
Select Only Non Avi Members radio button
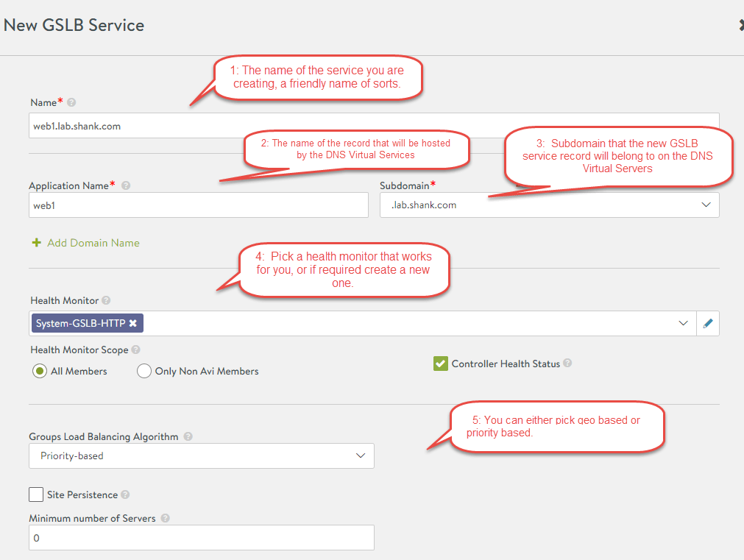pyautogui.click(x=144, y=371)
